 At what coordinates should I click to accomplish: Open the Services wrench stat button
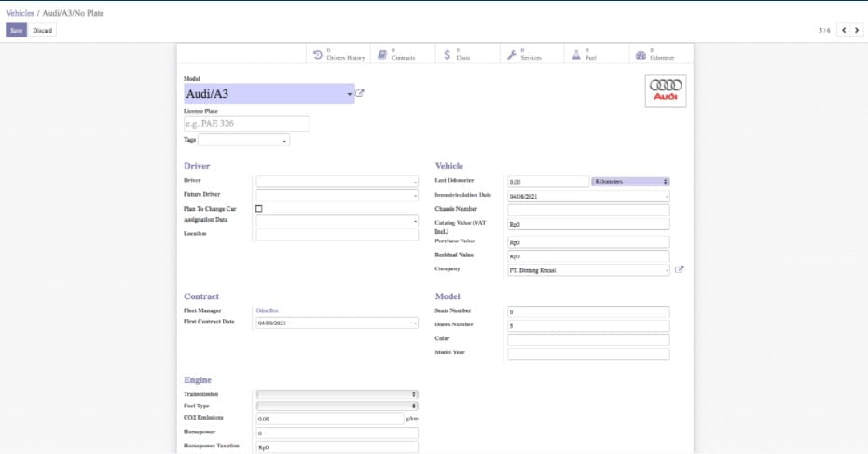click(532, 54)
